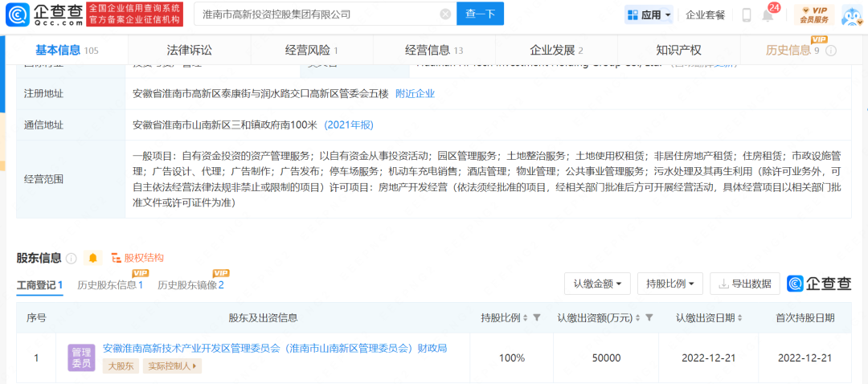This screenshot has width=868, height=384.
Task: Click the info icon beside 股东信息
Action: coord(72,258)
